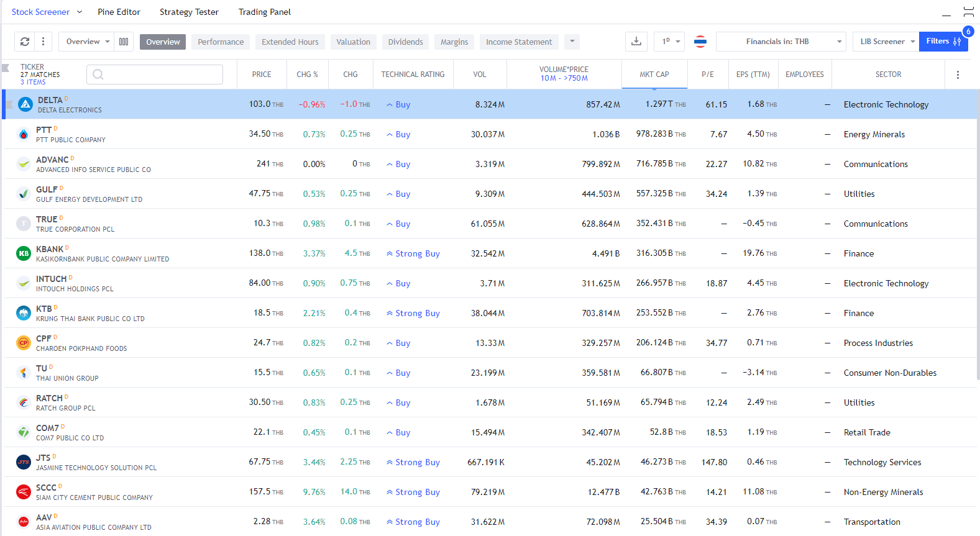Viewport: 980px width, 536px height.
Task: Click the RATCH company logo
Action: pyautogui.click(x=24, y=402)
